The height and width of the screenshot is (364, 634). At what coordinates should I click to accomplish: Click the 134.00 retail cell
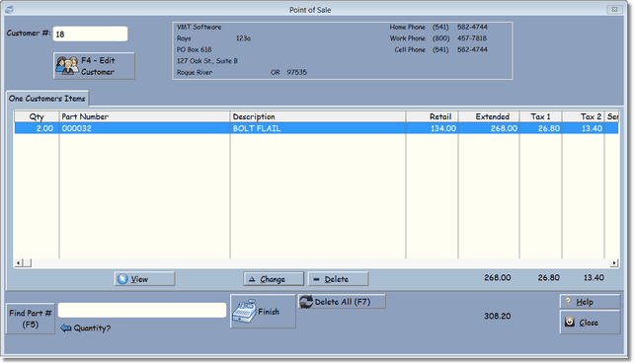coord(432,128)
